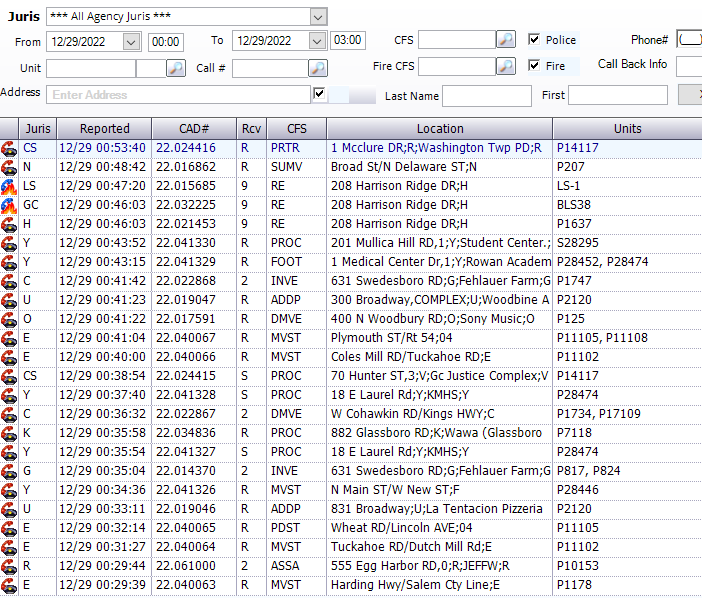The height and width of the screenshot is (598, 702).
Task: Select CFS cell 'SUMV'
Action: tap(287, 167)
